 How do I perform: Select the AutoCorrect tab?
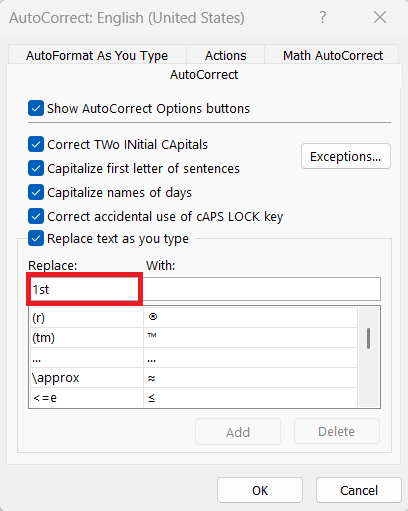[x=204, y=75]
